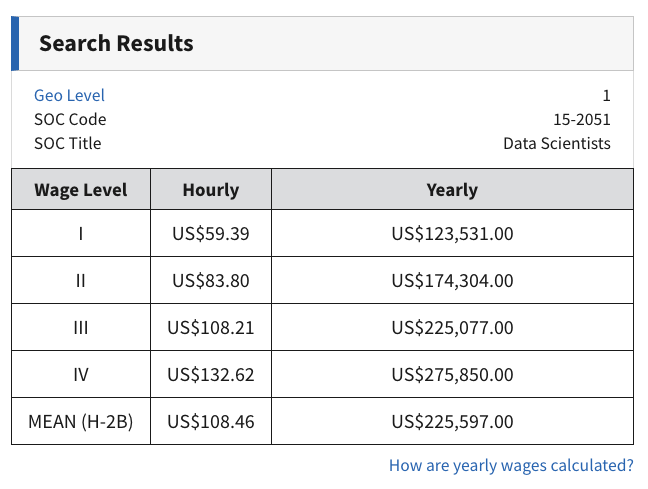Click the SOC Code value 15-2051

pos(581,119)
